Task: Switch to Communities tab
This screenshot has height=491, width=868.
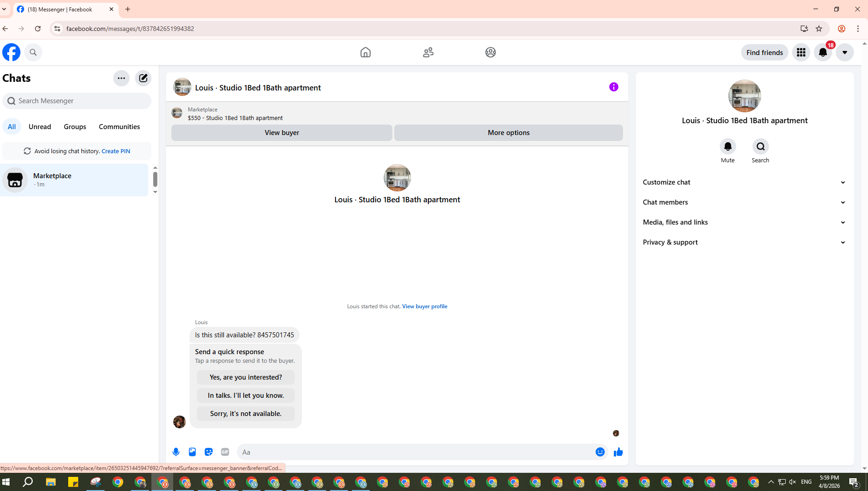Action: [x=120, y=127]
